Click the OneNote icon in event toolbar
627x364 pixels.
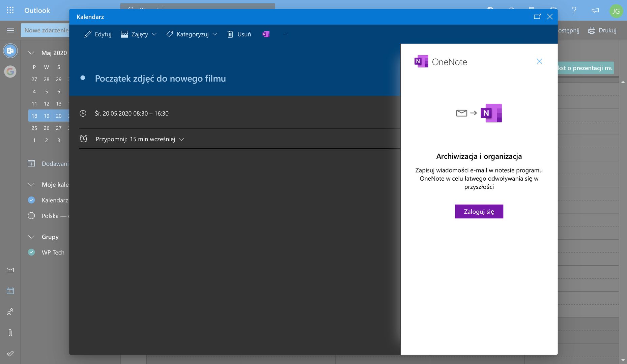[x=266, y=34]
